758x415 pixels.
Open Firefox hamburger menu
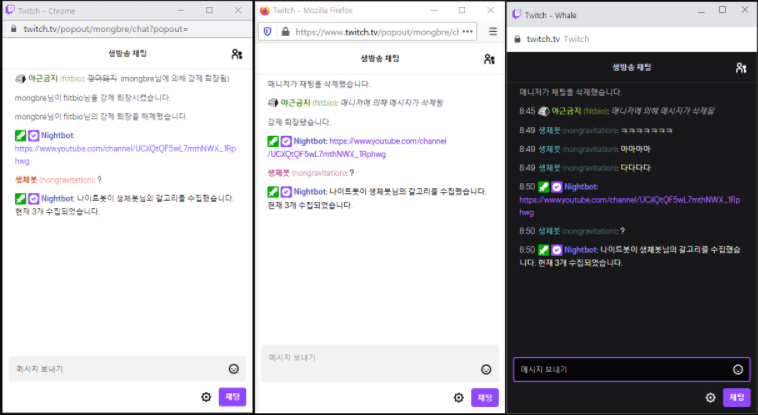pyautogui.click(x=493, y=31)
